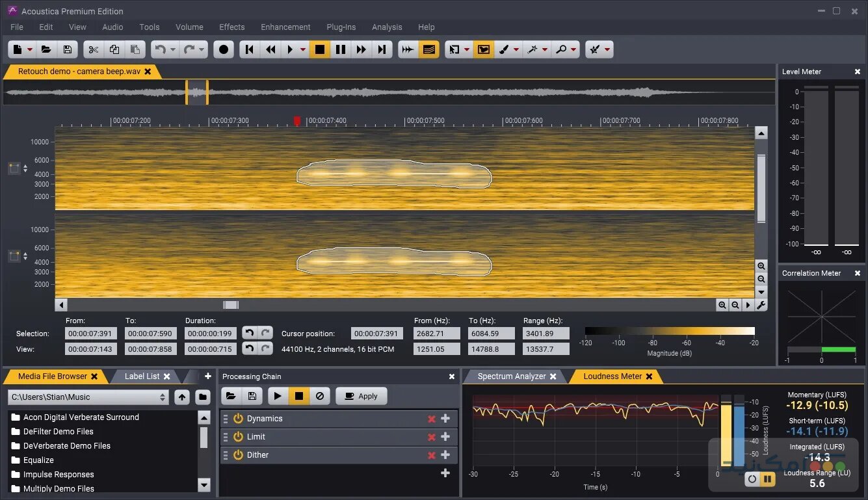Screen dimensions: 868x500
Task: Toggle the Dynamics effect power button
Action: tap(239, 418)
